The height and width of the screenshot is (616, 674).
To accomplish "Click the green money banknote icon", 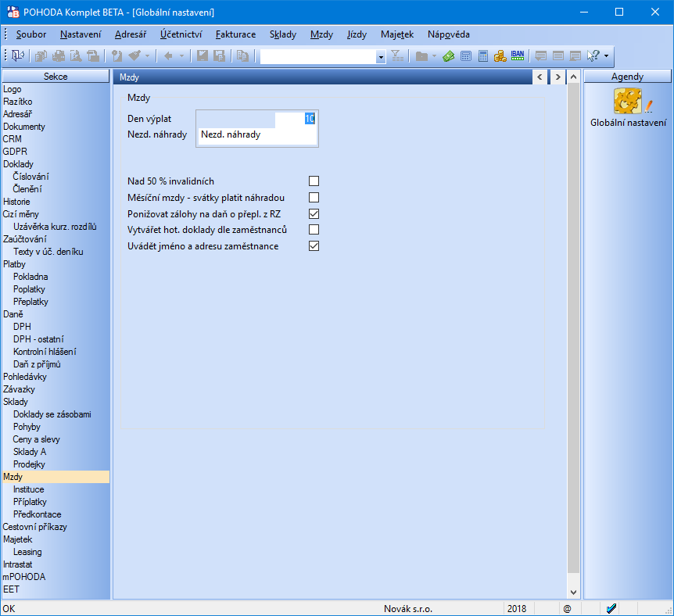I will [x=449, y=56].
